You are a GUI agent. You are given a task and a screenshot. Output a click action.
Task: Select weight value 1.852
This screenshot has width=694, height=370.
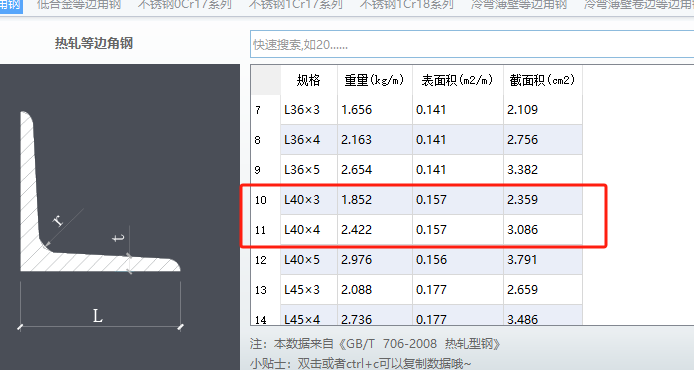[x=375, y=200]
